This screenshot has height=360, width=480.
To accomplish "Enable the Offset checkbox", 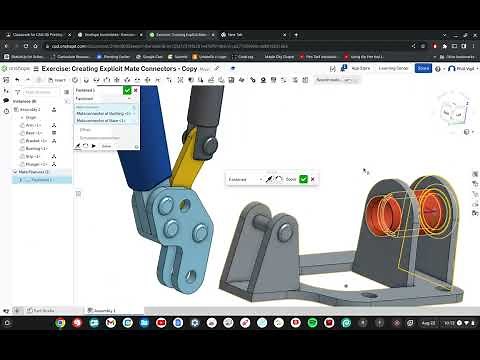I will 85,130.
